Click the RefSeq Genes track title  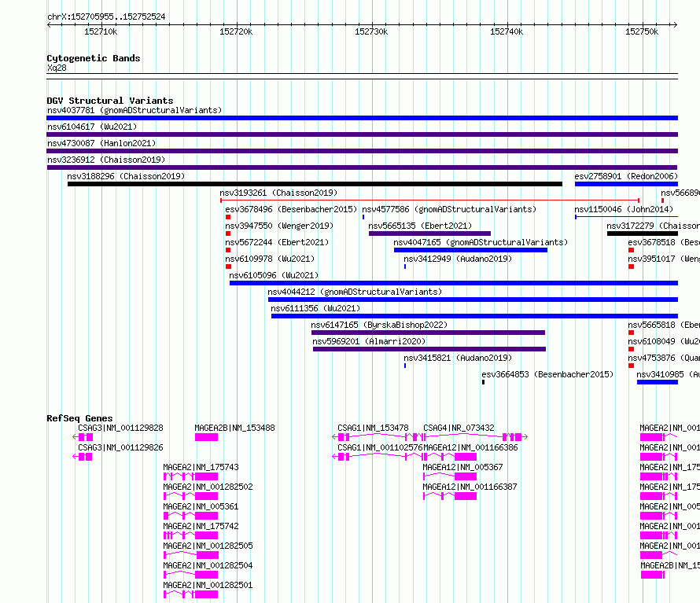tap(79, 418)
